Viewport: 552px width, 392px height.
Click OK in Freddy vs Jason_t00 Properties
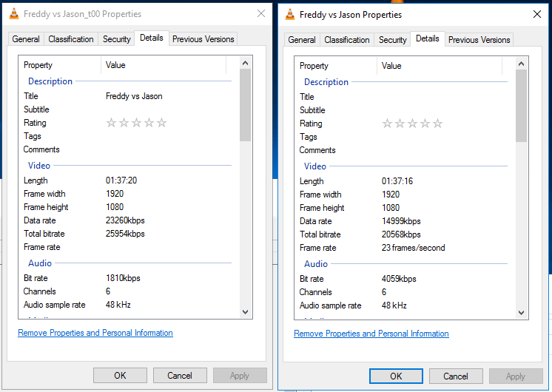[120, 376]
